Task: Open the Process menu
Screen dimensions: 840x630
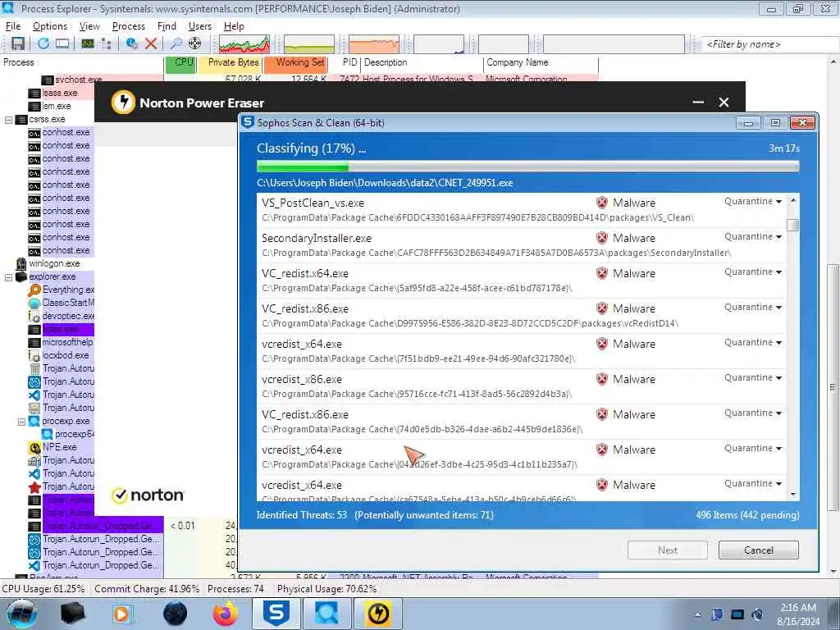Action: click(x=129, y=26)
